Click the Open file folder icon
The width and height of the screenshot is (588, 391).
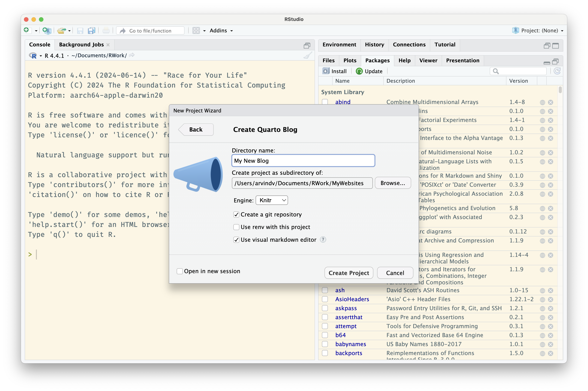[x=61, y=31]
